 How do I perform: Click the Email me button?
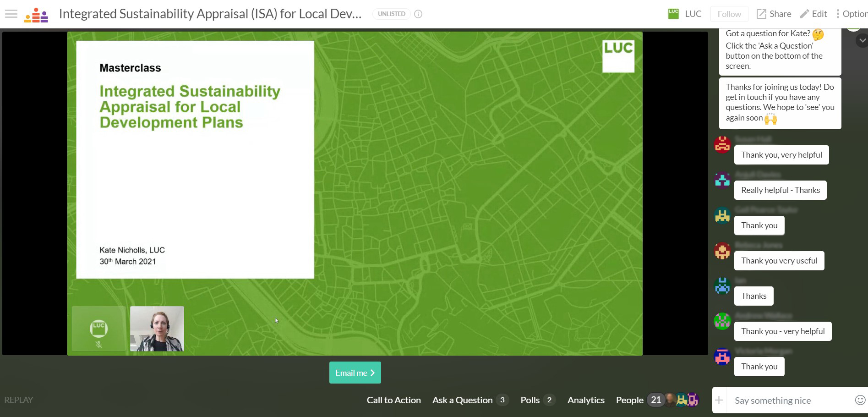[x=355, y=373]
